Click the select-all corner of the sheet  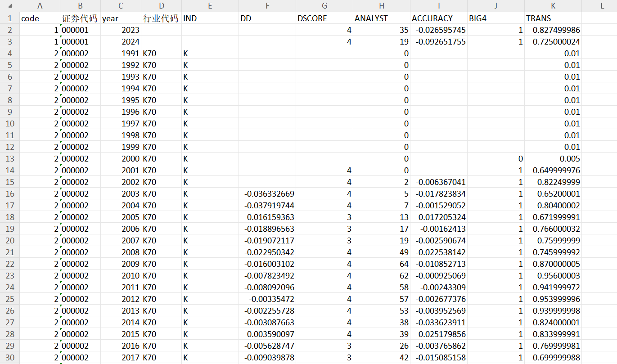[x=9, y=6]
